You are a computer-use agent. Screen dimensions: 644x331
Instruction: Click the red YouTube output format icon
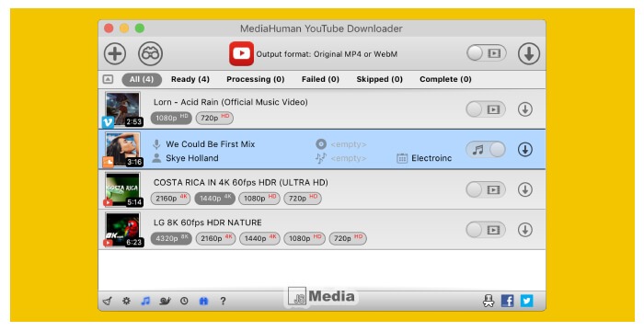pyautogui.click(x=241, y=53)
